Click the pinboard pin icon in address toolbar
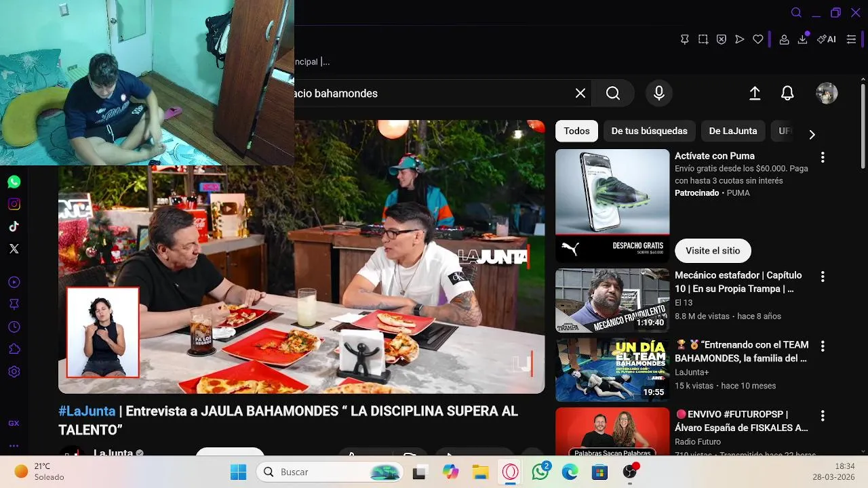868x488 pixels. pyautogui.click(x=685, y=39)
